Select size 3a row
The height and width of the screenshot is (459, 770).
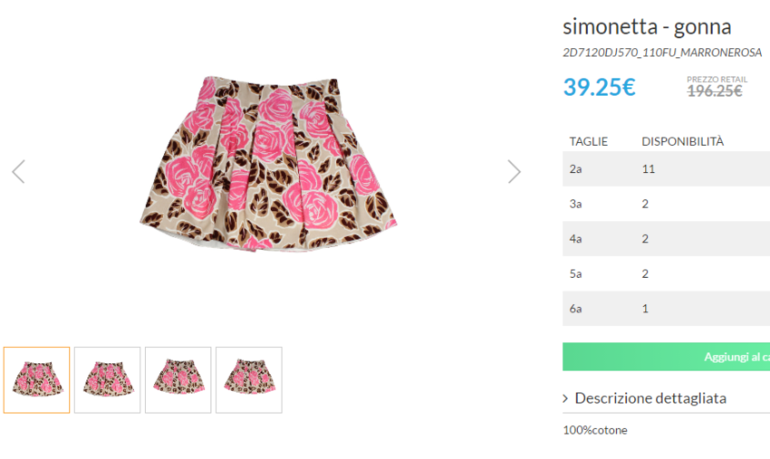click(666, 204)
